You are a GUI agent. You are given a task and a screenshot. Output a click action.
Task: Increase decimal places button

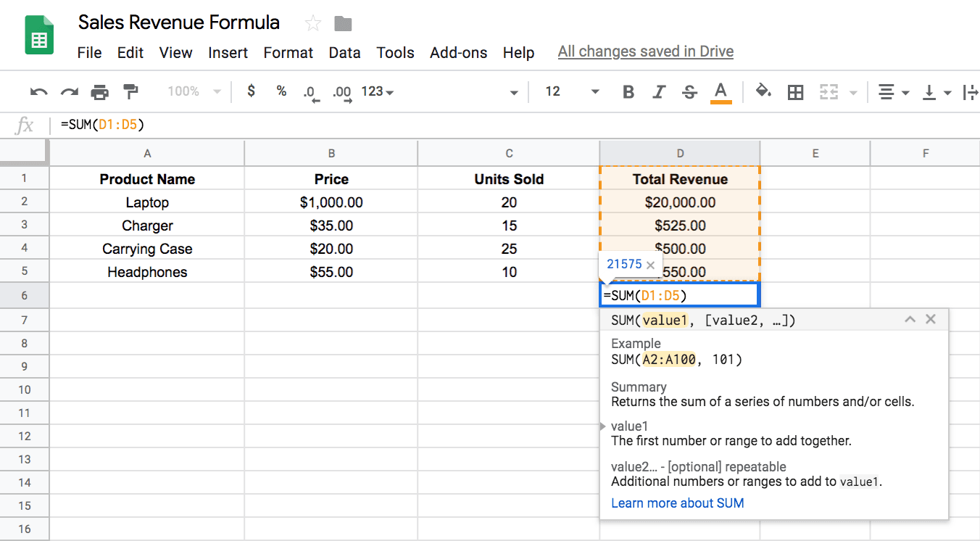341,93
